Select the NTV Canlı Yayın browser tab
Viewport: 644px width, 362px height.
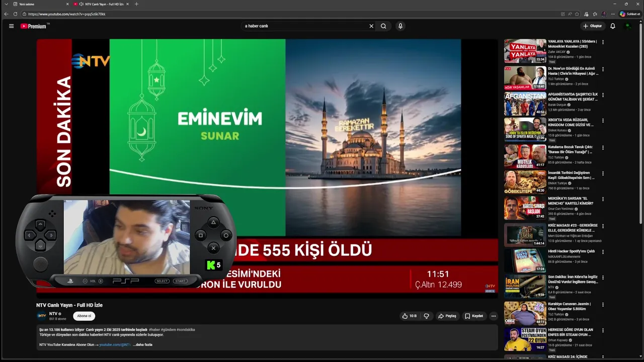(x=102, y=4)
